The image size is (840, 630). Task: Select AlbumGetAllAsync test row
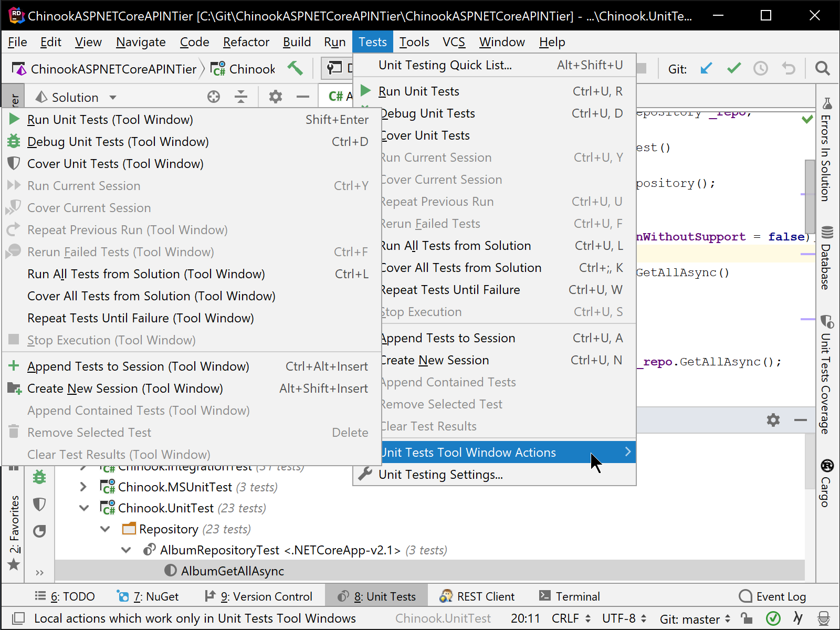pos(429,571)
